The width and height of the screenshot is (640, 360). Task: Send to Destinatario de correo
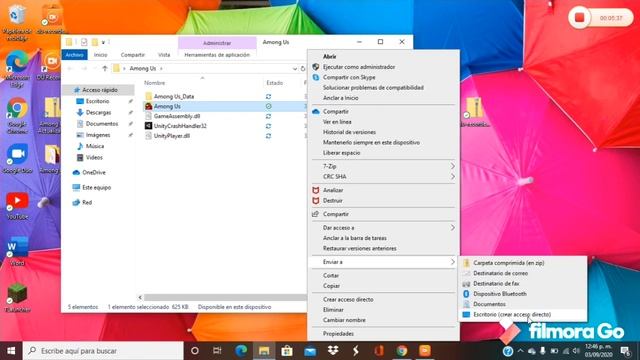[x=500, y=273]
